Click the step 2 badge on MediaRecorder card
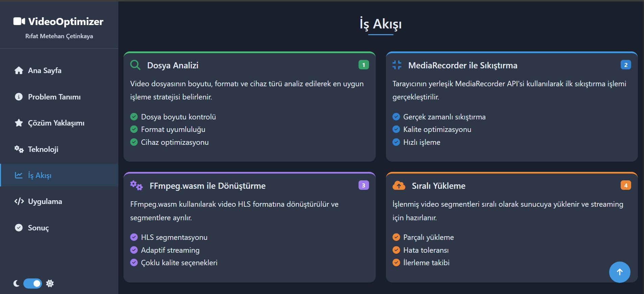Screen dimensions: 644x294 (626, 65)
